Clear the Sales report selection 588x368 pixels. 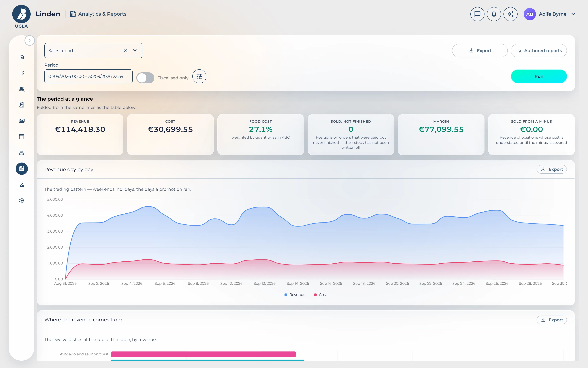(x=125, y=51)
